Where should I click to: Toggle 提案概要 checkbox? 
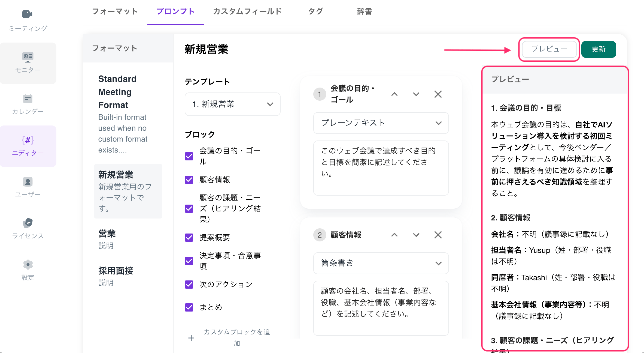[x=189, y=238]
